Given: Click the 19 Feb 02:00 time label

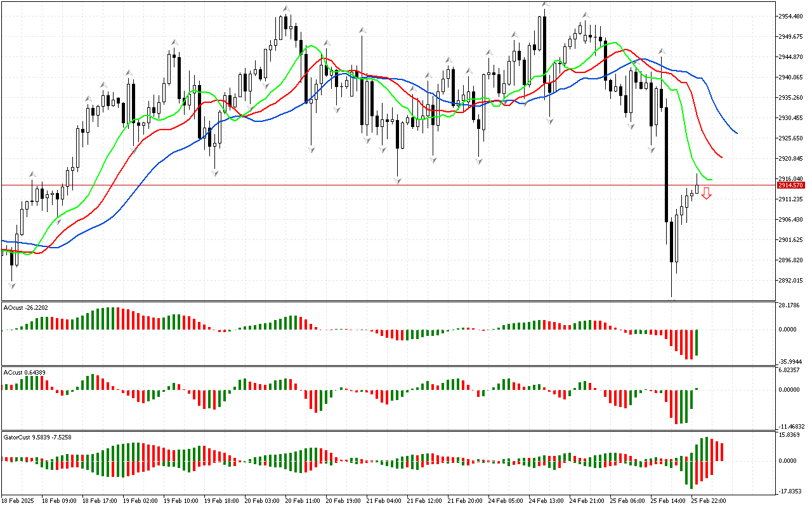Looking at the screenshot, I should (140, 501).
